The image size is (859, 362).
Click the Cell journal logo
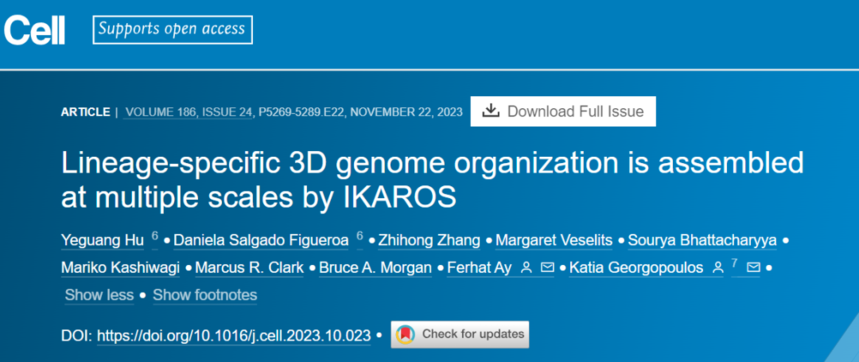pos(34,30)
